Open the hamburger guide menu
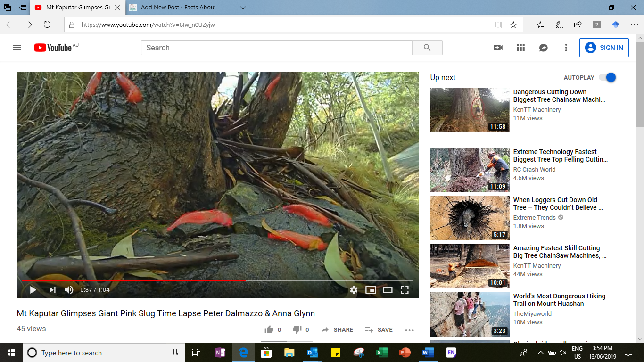Viewport: 644px width, 362px height. point(17,48)
